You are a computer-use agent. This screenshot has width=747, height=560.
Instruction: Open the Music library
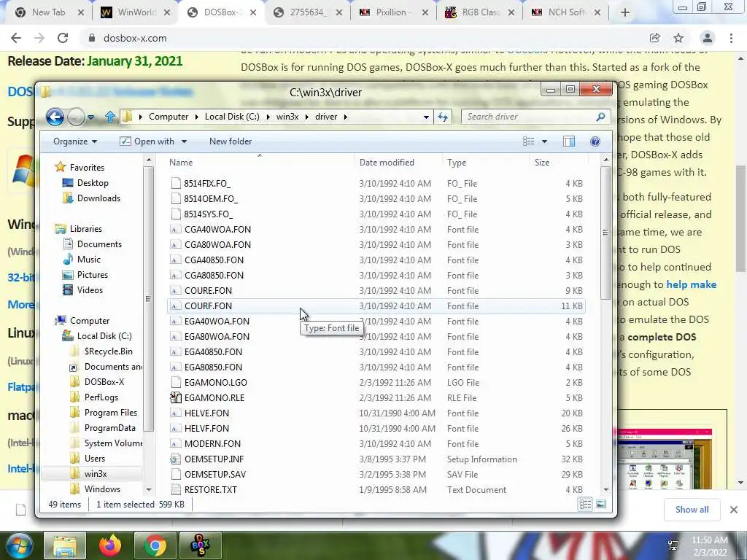[88, 260]
